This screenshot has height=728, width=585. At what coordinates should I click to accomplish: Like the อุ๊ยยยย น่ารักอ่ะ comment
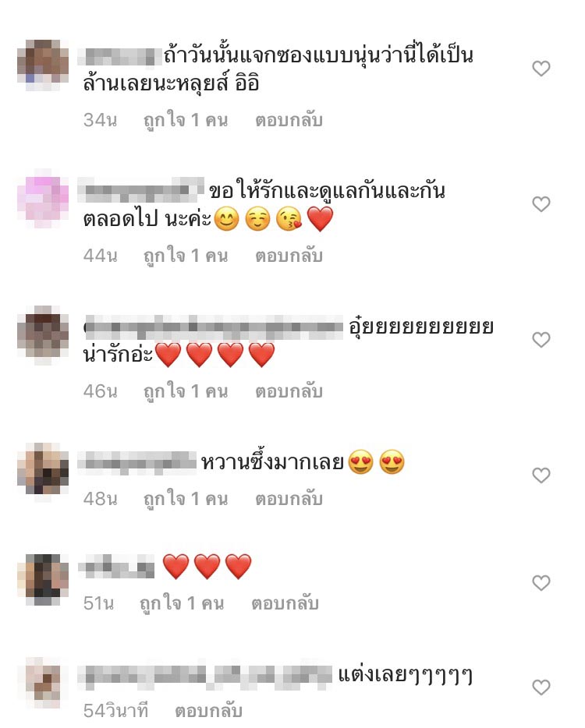pyautogui.click(x=541, y=340)
